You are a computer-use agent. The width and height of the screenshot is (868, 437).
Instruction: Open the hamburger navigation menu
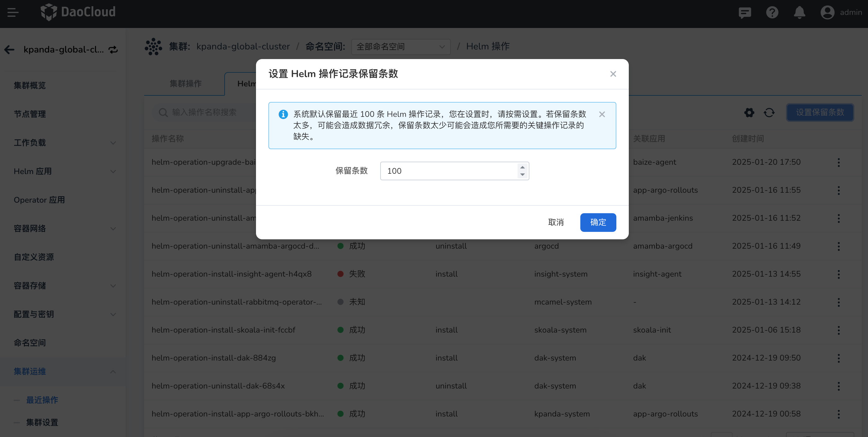pyautogui.click(x=13, y=12)
